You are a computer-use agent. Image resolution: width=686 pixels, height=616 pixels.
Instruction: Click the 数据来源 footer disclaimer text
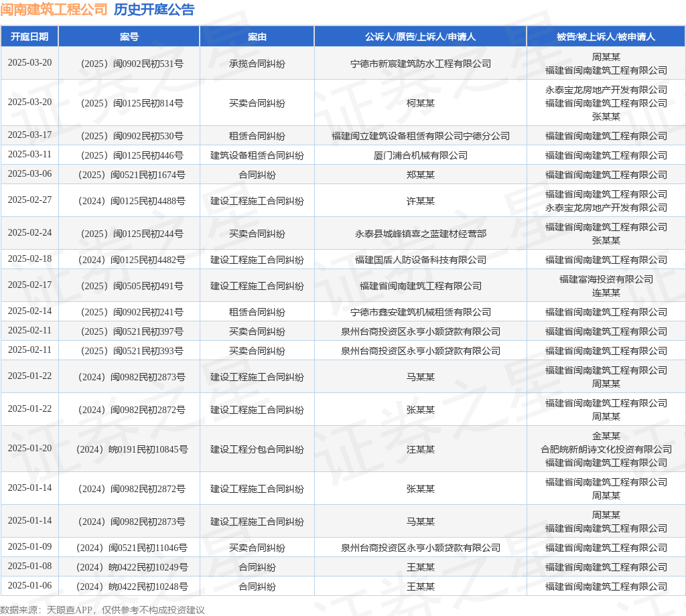coord(102,610)
